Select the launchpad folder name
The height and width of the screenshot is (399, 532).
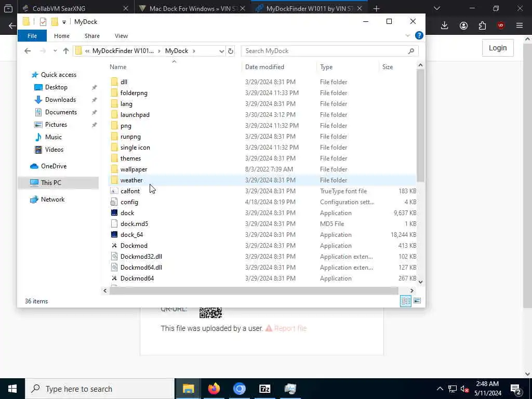135,115
